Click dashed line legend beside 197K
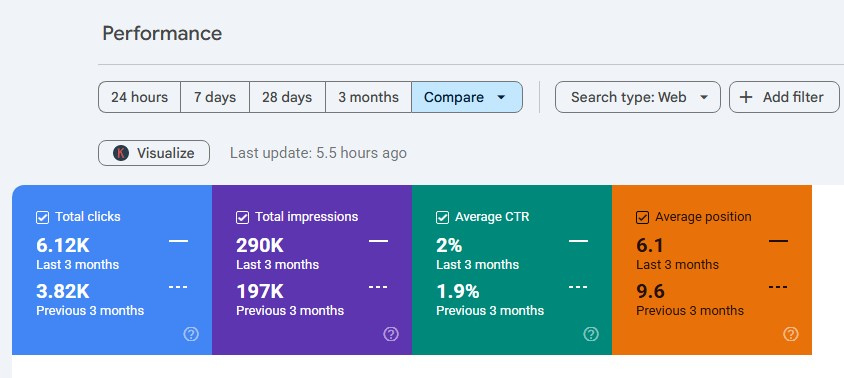The height and width of the screenshot is (378, 844). (378, 287)
